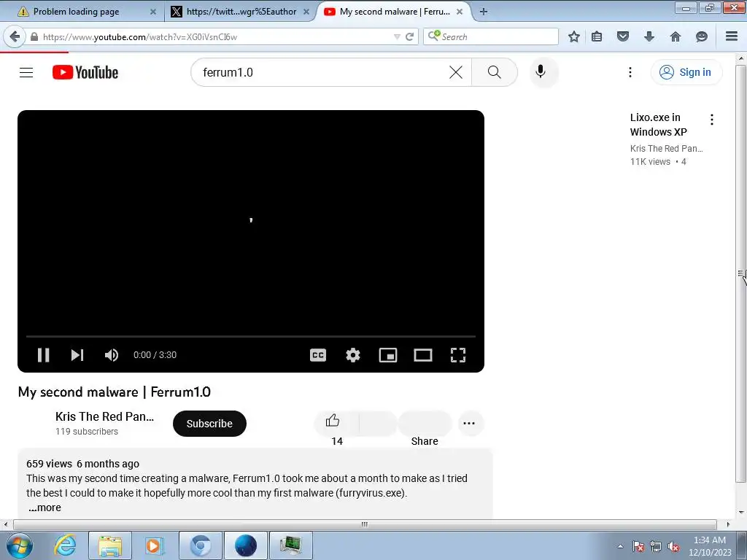Click the YouTube search magnifier button

495,72
